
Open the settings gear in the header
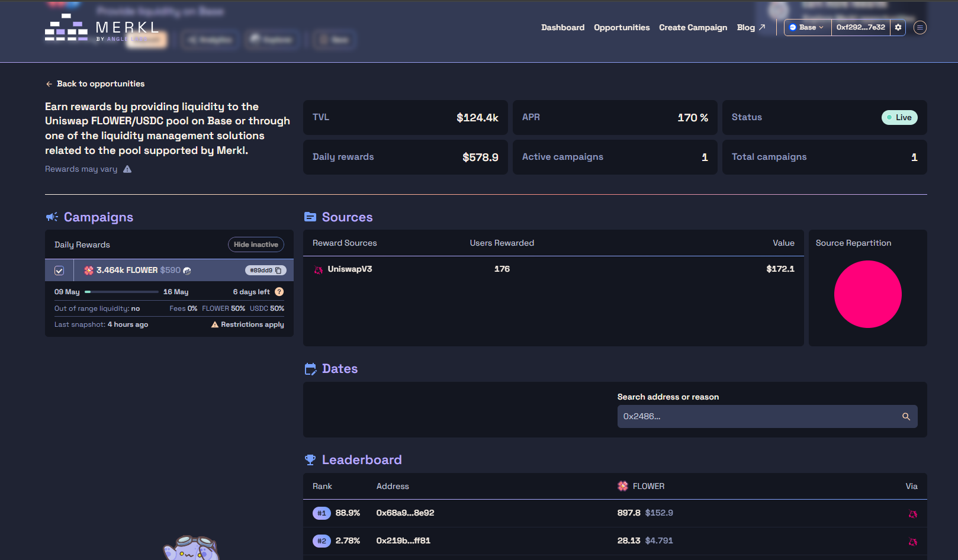coord(898,27)
